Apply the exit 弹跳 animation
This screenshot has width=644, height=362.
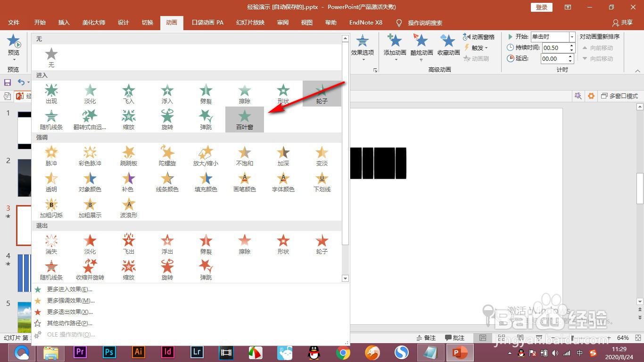(206, 270)
